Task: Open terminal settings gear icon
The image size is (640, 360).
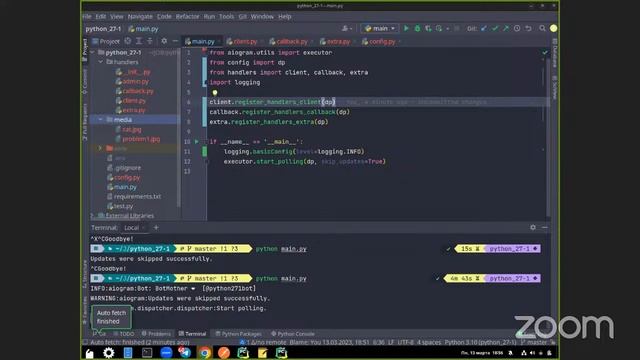Action: (x=533, y=227)
